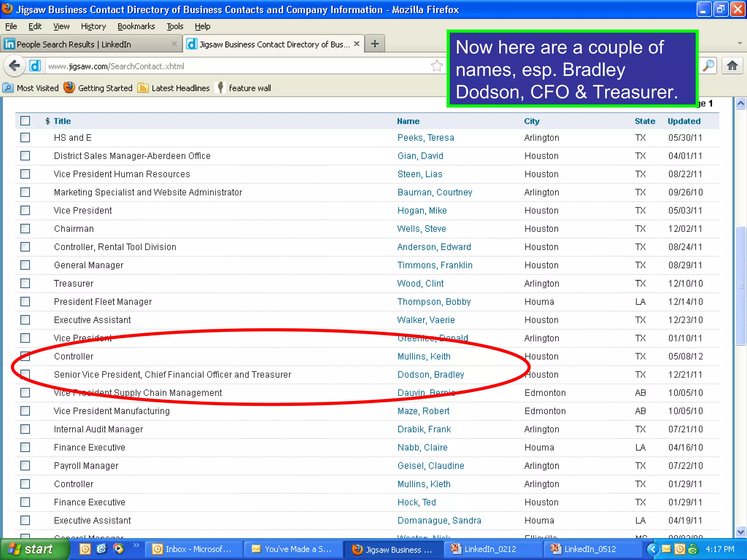Open contact Peeks, Teresa
This screenshot has width=747, height=560.
pyautogui.click(x=426, y=137)
